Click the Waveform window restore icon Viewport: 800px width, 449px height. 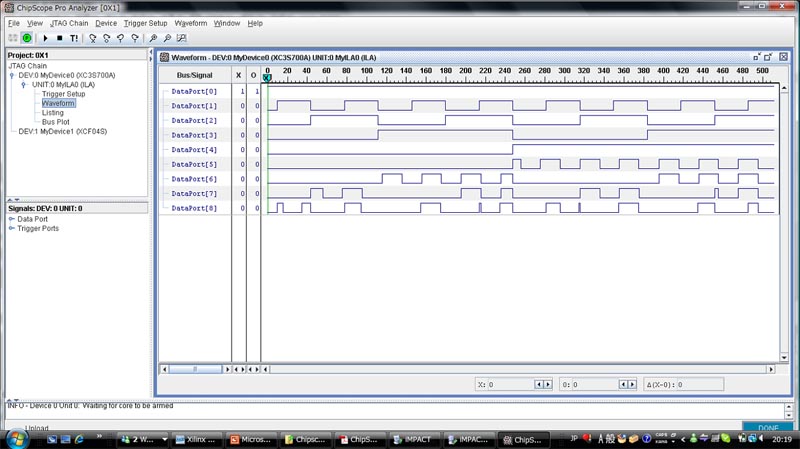tap(757, 57)
